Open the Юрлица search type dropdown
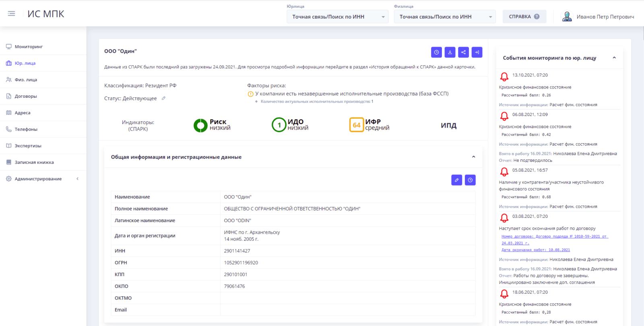 [x=337, y=17]
